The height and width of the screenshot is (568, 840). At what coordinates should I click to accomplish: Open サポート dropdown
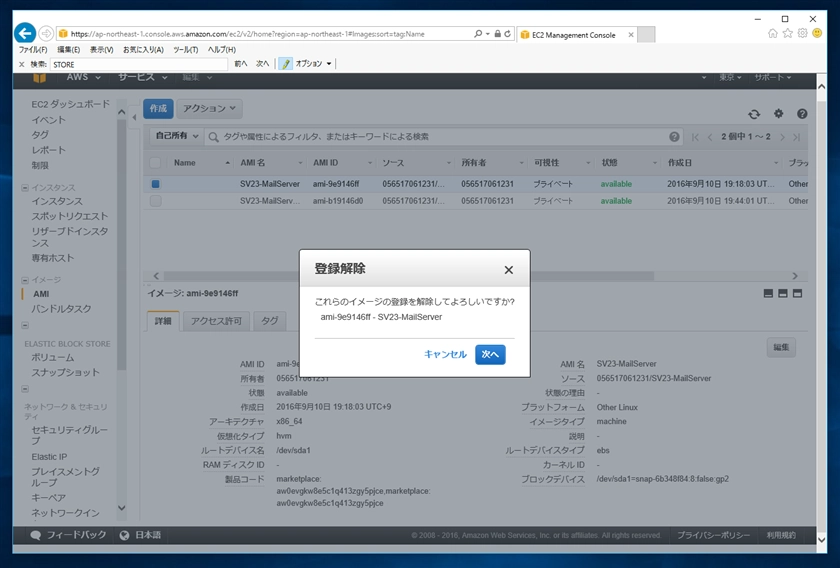click(x=772, y=78)
